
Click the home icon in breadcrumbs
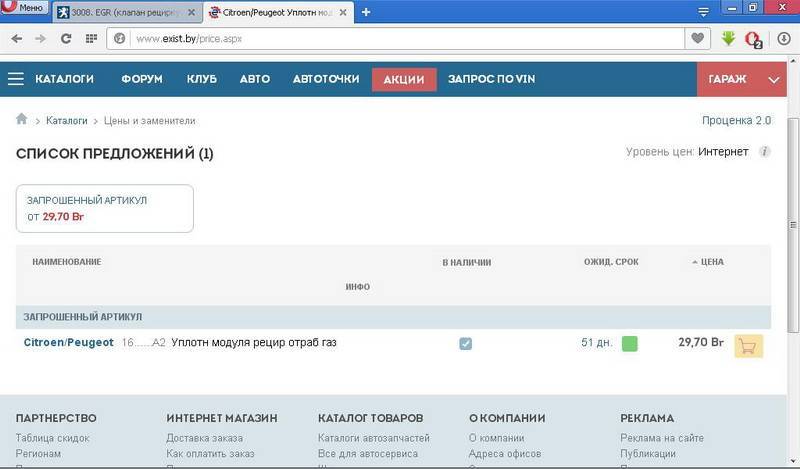tap(22, 120)
